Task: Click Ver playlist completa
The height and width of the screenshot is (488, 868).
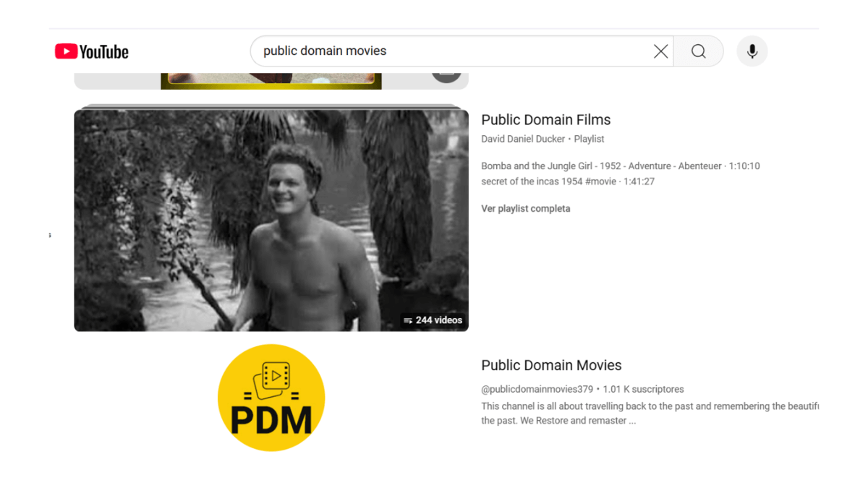Action: [x=526, y=208]
